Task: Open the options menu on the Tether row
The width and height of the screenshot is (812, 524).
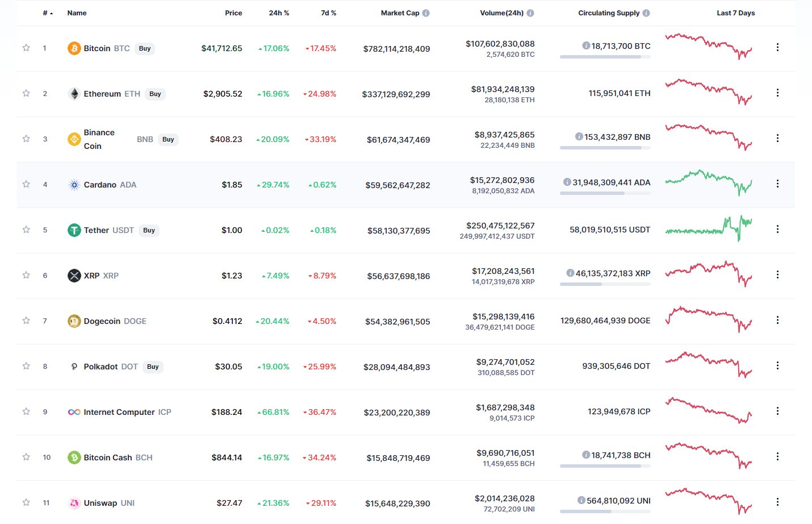Action: (x=777, y=228)
